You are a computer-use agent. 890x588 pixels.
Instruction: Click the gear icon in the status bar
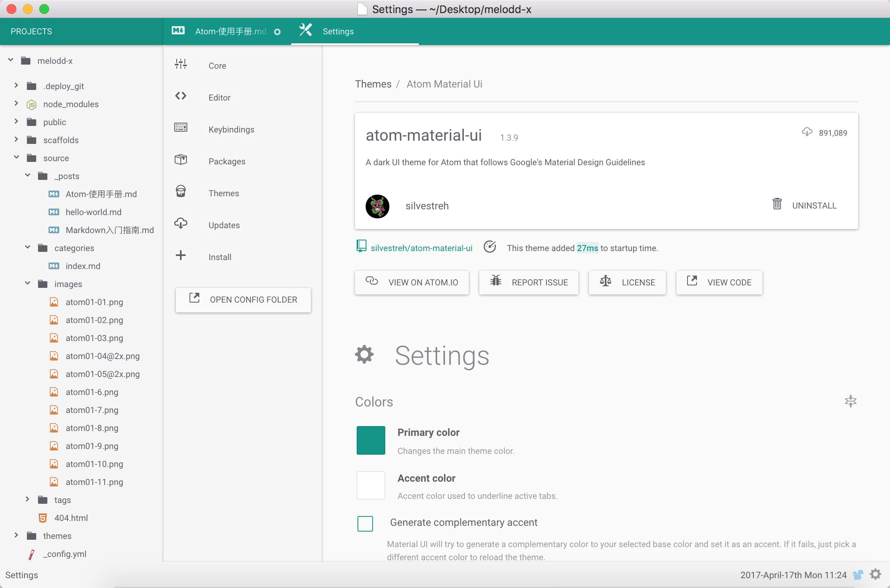(x=876, y=575)
